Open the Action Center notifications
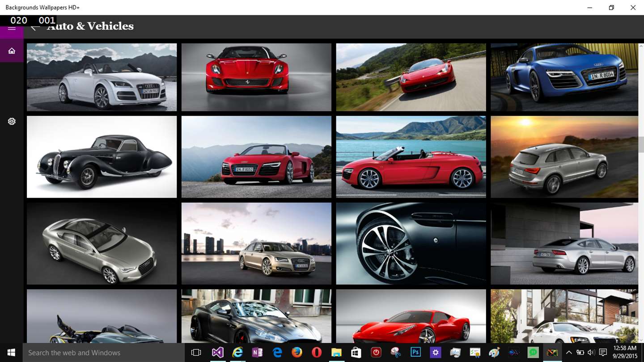Viewport: 644px width, 362px height. click(602, 353)
